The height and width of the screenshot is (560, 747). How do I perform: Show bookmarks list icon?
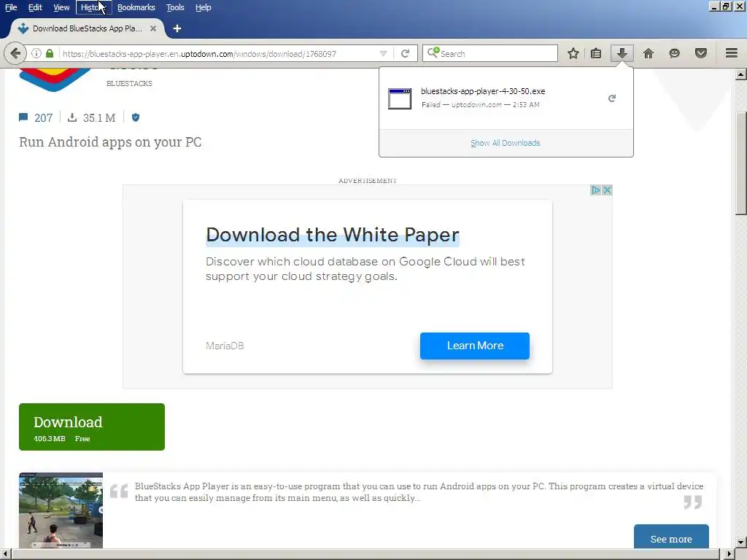tap(596, 53)
